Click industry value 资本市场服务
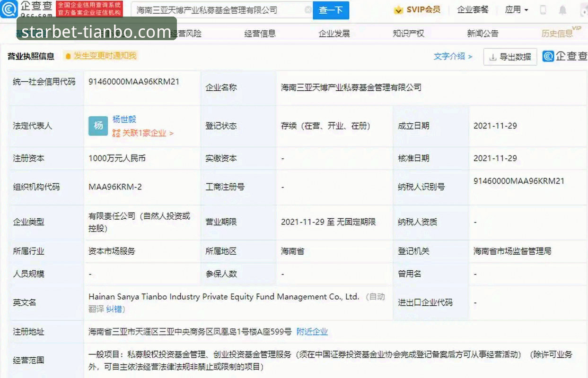 tap(112, 251)
